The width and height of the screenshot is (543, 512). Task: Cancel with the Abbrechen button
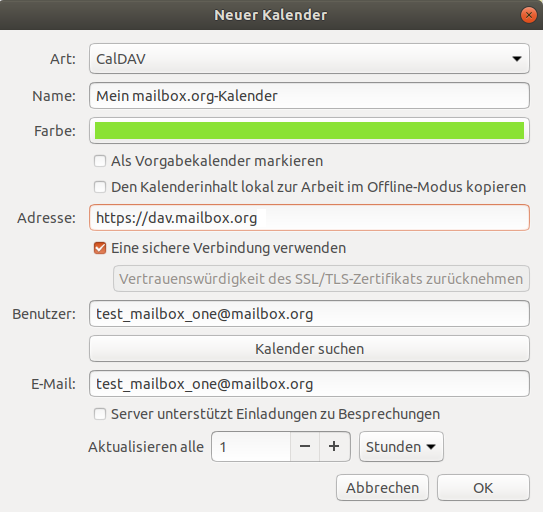pos(382,488)
